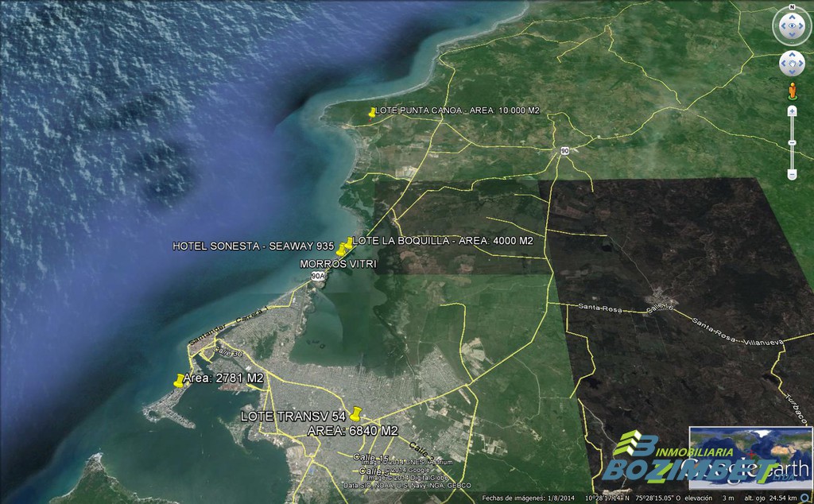Click the zoom slider handle
Image resolution: width=814 pixels, height=504 pixels.
coord(792,143)
